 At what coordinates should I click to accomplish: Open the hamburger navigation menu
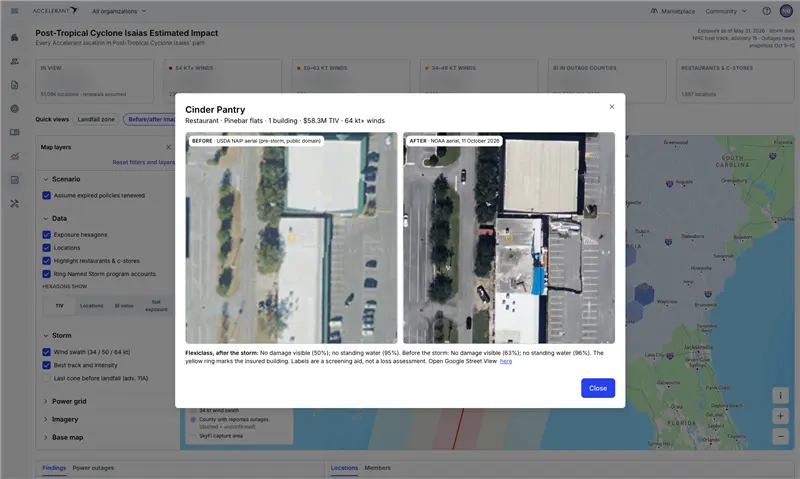point(14,11)
